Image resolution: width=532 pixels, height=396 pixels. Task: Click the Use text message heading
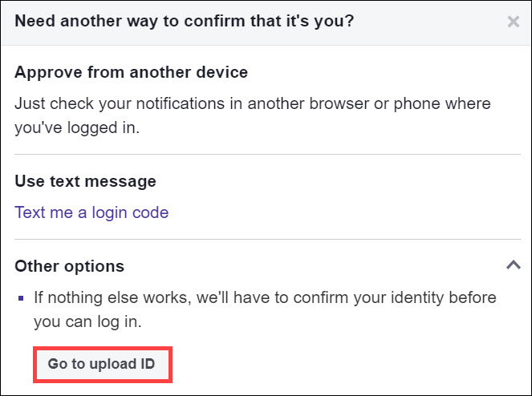point(85,181)
